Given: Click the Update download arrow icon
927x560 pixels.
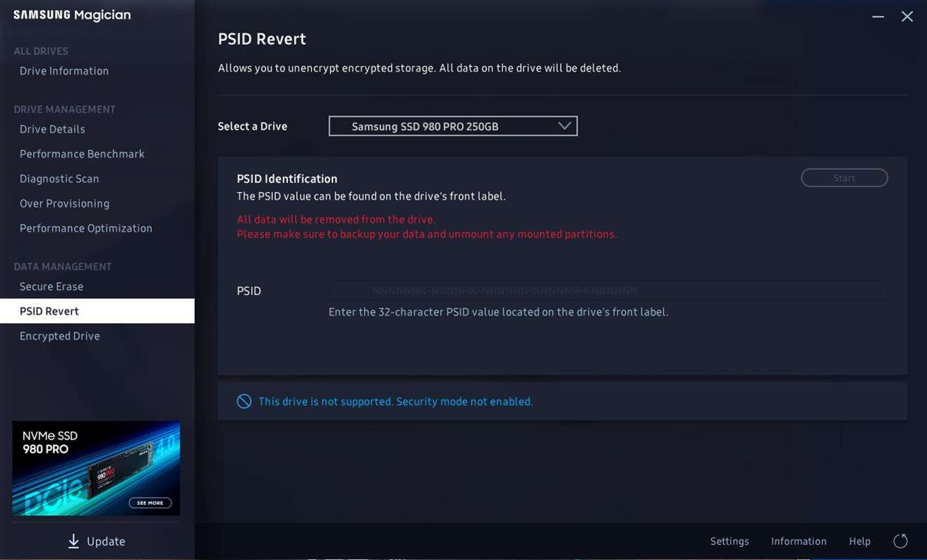Looking at the screenshot, I should [x=74, y=541].
